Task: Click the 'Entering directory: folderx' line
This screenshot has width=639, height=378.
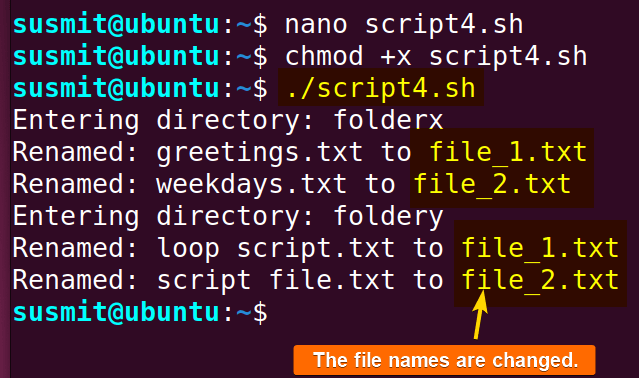Action: pos(228,121)
